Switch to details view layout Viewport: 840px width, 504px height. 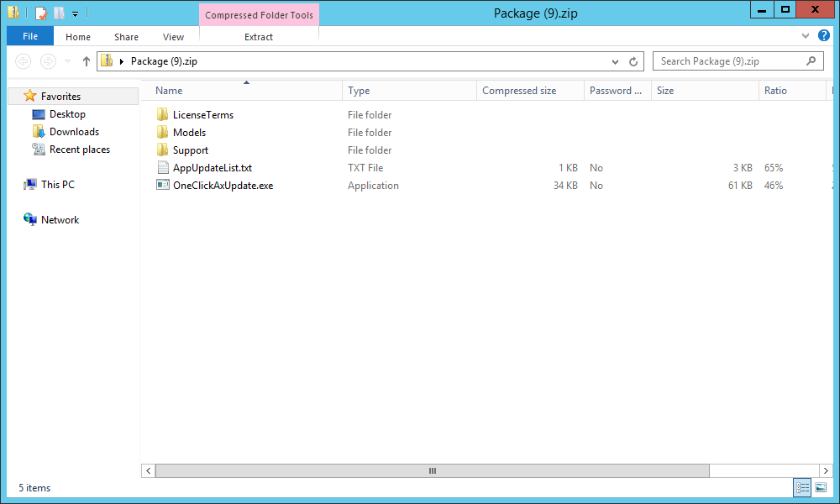(802, 487)
